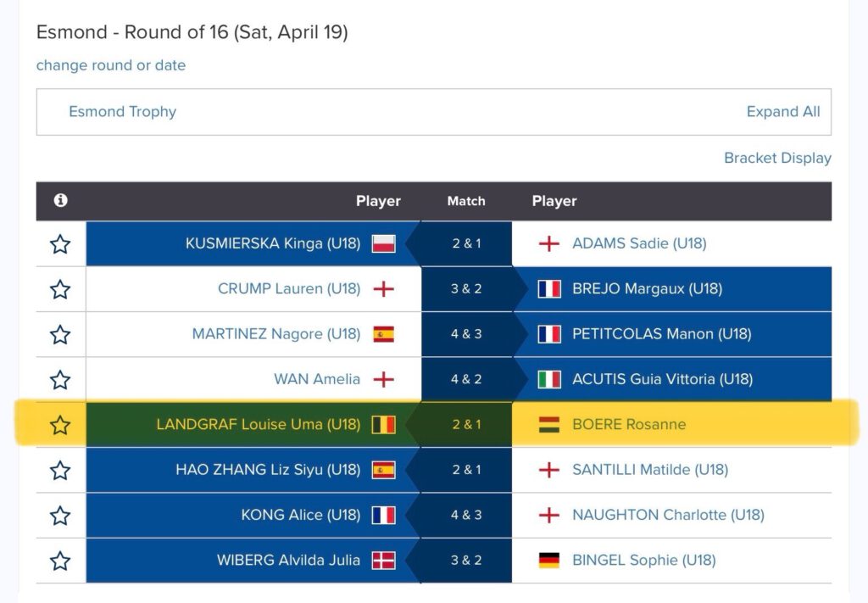Click the Polish flag next to KUSMIERSKA Kinga

pyautogui.click(x=384, y=243)
